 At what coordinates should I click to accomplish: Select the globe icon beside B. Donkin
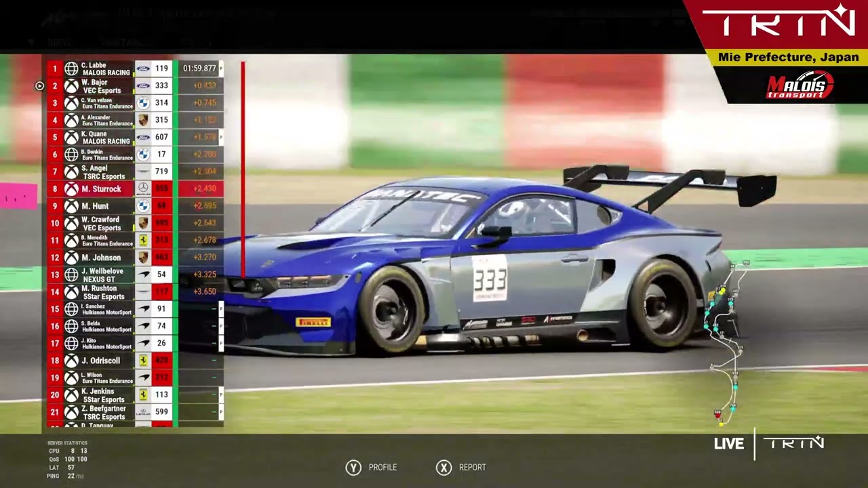click(x=71, y=155)
